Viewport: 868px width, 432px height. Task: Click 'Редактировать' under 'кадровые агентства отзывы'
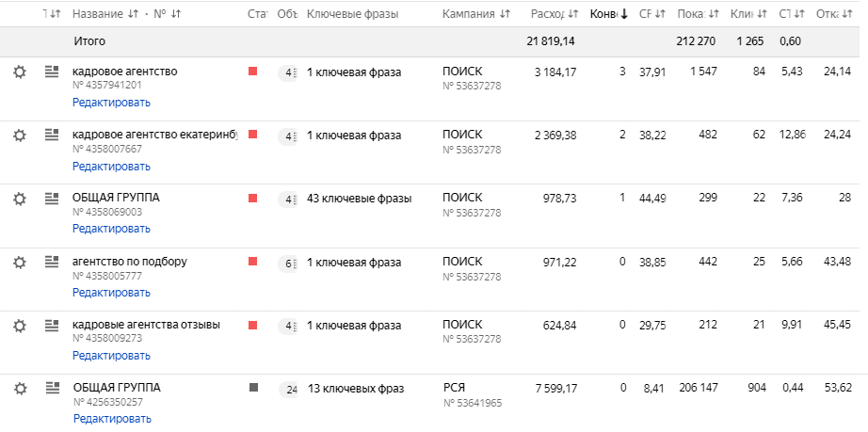(111, 356)
